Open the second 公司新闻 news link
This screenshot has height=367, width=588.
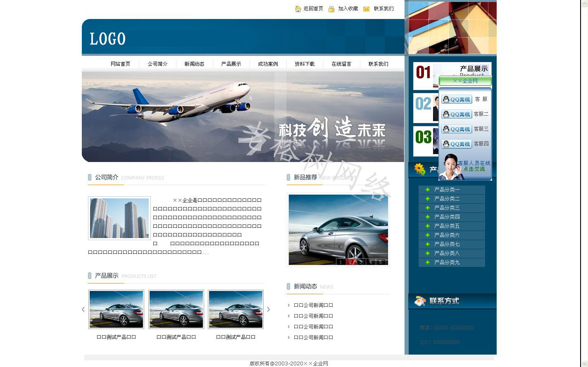[x=313, y=316]
